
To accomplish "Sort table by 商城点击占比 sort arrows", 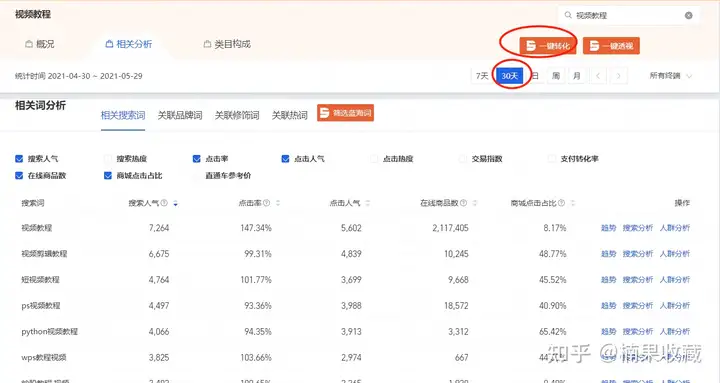I will point(572,203).
